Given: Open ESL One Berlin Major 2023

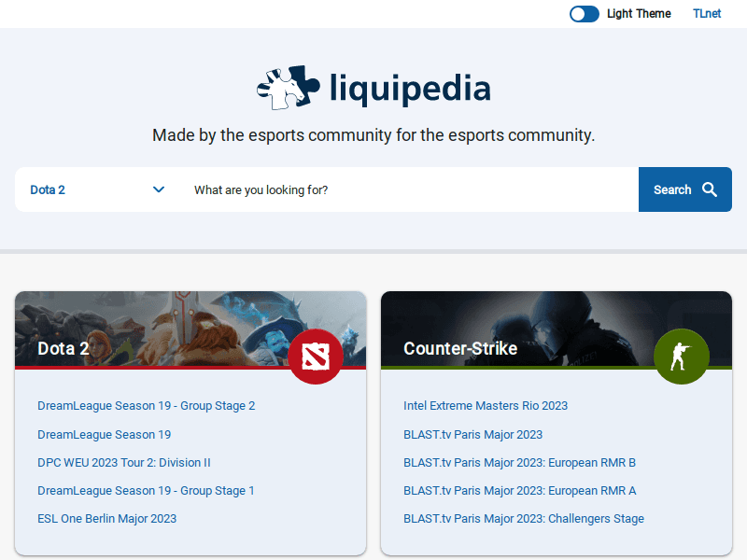Looking at the screenshot, I should coord(107,519).
